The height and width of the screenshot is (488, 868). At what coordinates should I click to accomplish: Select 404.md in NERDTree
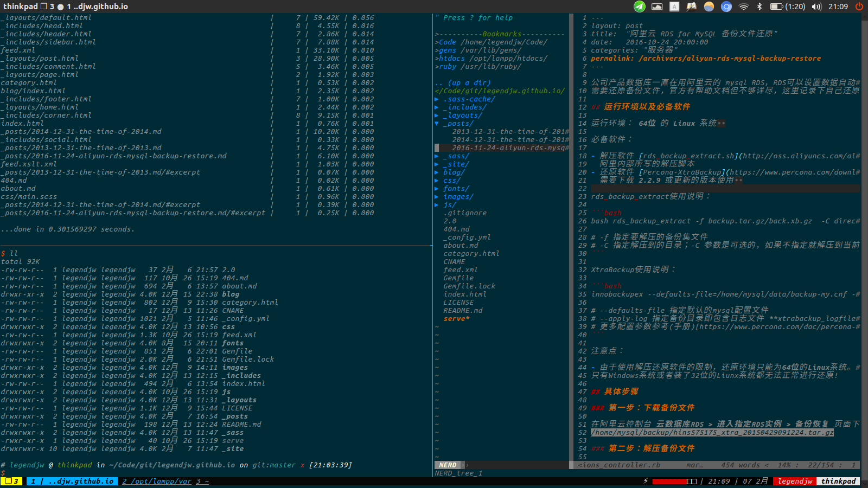tap(456, 229)
